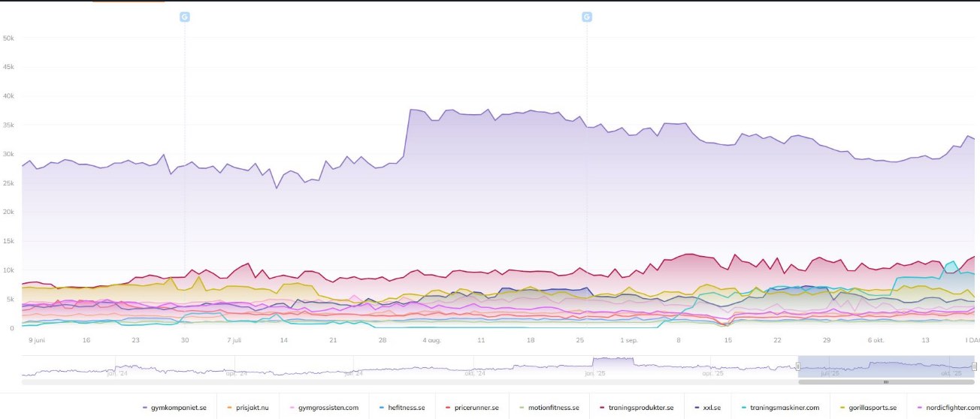Click the Google update marker near late August
The width and height of the screenshot is (980, 419).
click(587, 17)
